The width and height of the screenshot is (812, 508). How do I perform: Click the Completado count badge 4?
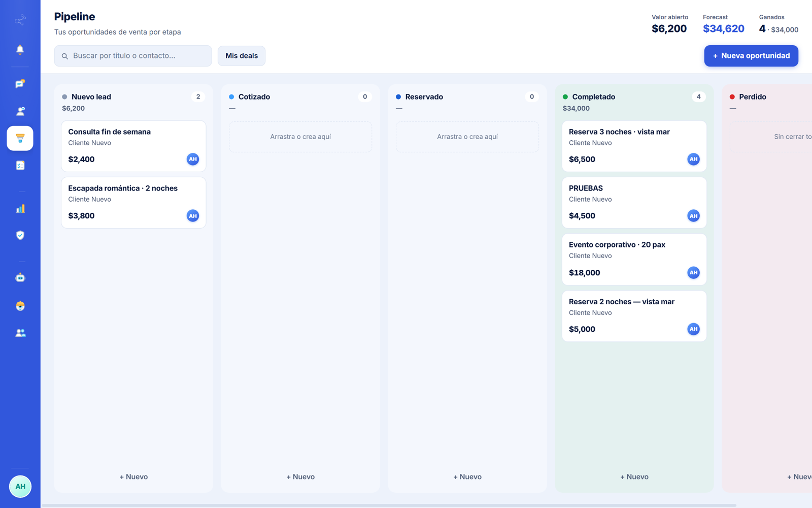coord(699,97)
